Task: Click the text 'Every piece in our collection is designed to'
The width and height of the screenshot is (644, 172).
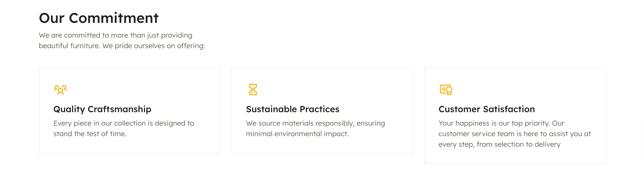Action: tap(124, 123)
